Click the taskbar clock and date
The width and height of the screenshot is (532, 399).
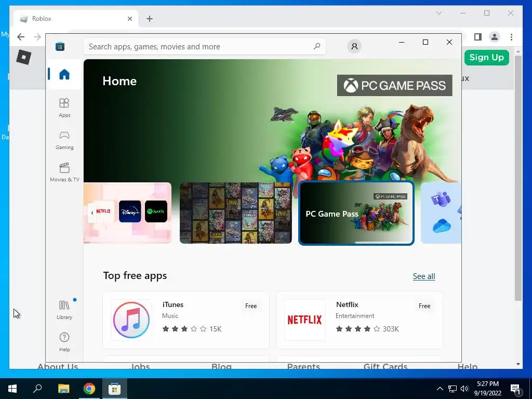(x=487, y=389)
